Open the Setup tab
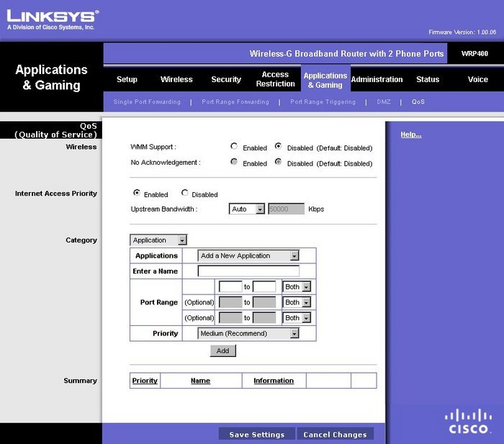 point(127,79)
